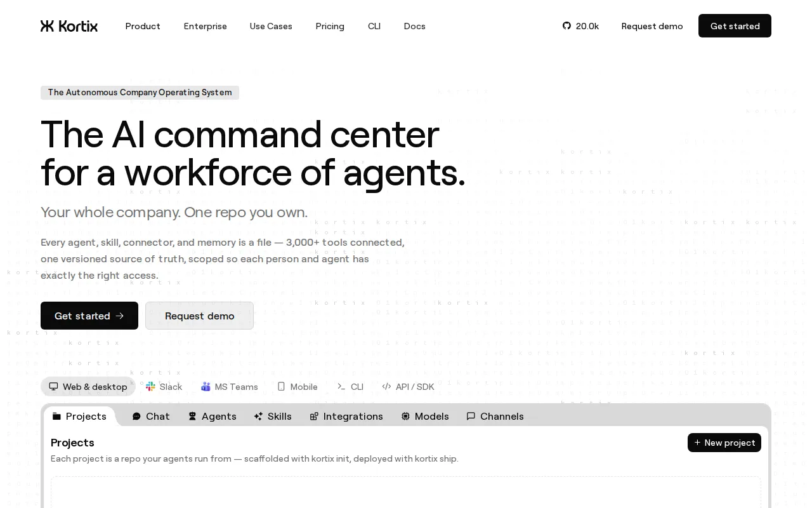Click the hero Get started arrow button
812x508 pixels.
click(x=89, y=316)
